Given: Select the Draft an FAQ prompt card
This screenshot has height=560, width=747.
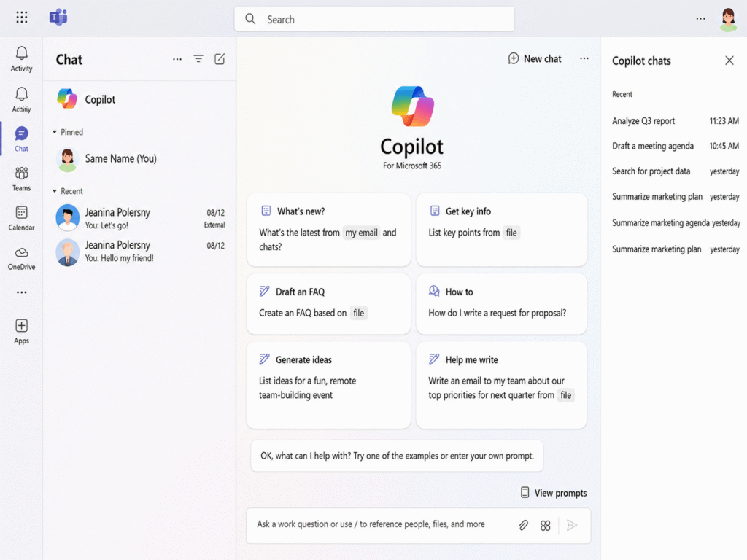Looking at the screenshot, I should [329, 304].
